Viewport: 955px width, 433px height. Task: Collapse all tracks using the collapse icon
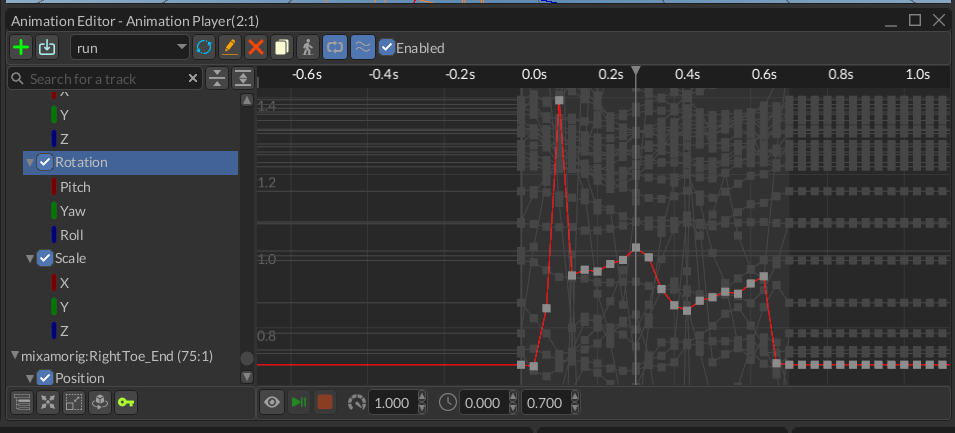coord(217,79)
